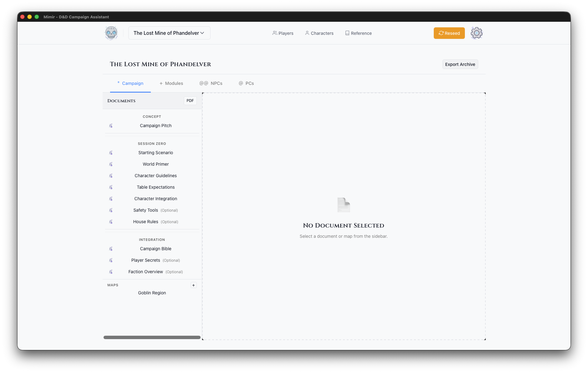The height and width of the screenshot is (373, 588).
Task: Click the Mimir skull logo
Action: [111, 33]
